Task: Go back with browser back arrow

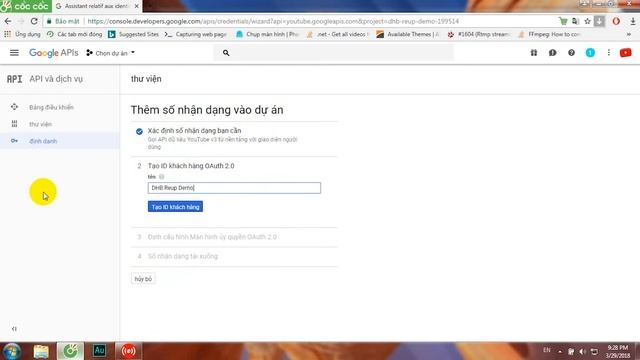Action: click(8, 21)
